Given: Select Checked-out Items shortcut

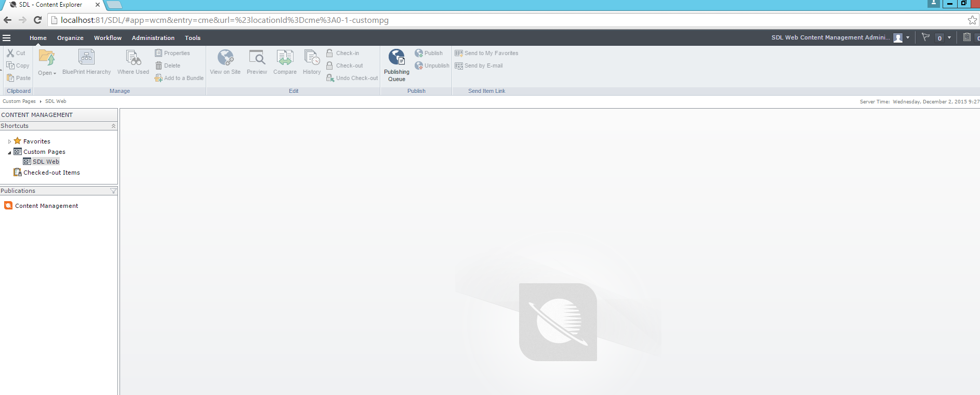Looking at the screenshot, I should point(51,173).
